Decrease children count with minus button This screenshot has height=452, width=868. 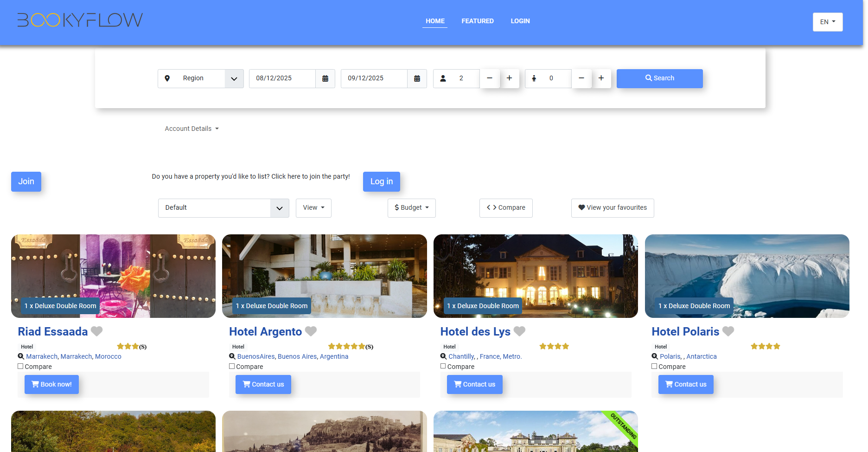click(581, 78)
